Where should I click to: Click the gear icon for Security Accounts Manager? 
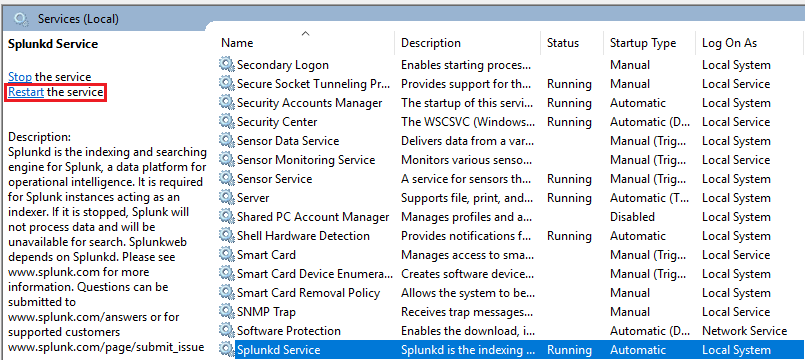(x=226, y=102)
